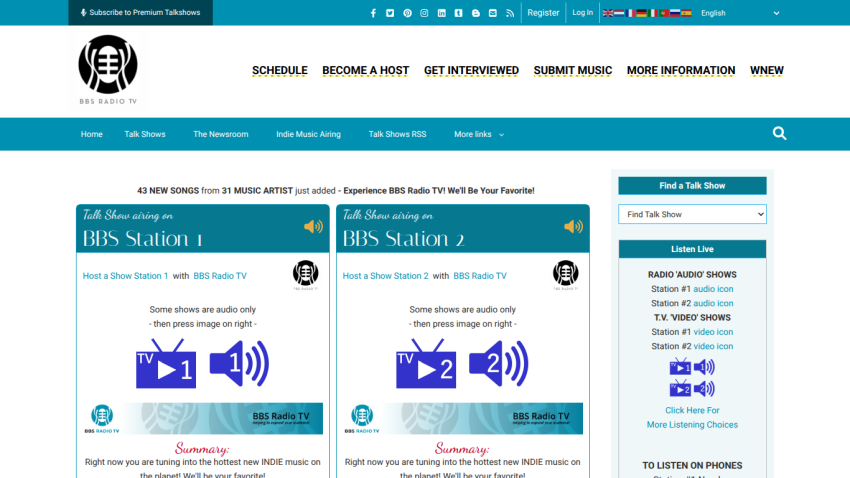Viewport: 850px width, 478px height.
Task: Click the small speaker 2 icon in Listen Live sidebar
Action: [704, 389]
